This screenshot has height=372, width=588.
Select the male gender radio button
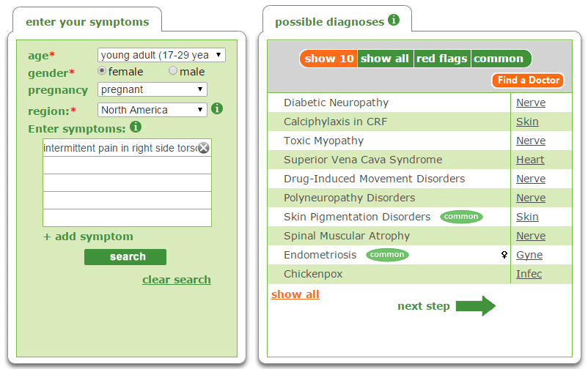pos(173,71)
